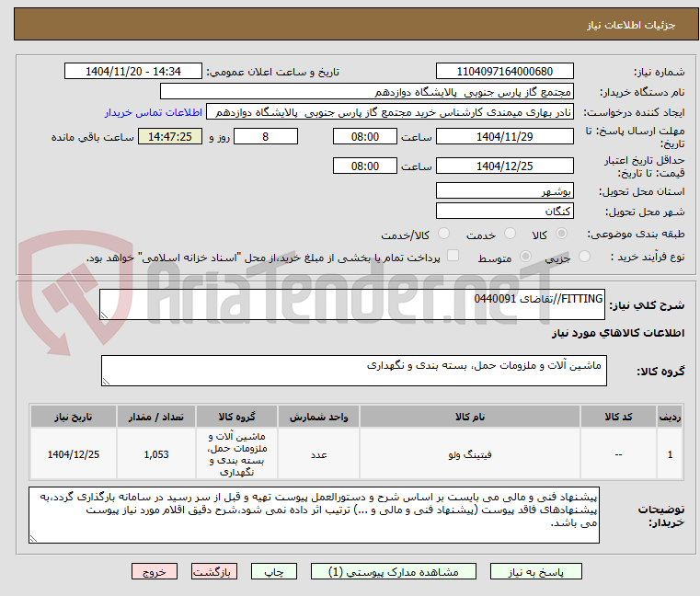
Task: Click the گروه کالا text area
Action: point(353,371)
